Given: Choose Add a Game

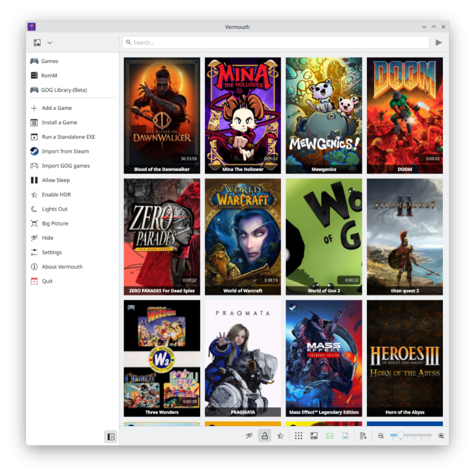Looking at the screenshot, I should 72,108.
